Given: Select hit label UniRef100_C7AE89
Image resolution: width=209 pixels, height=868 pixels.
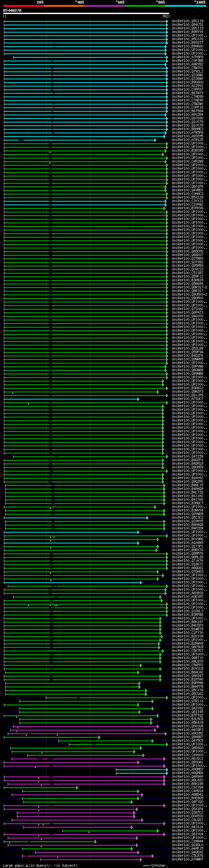Looking at the screenshot, I should tap(187, 97).
